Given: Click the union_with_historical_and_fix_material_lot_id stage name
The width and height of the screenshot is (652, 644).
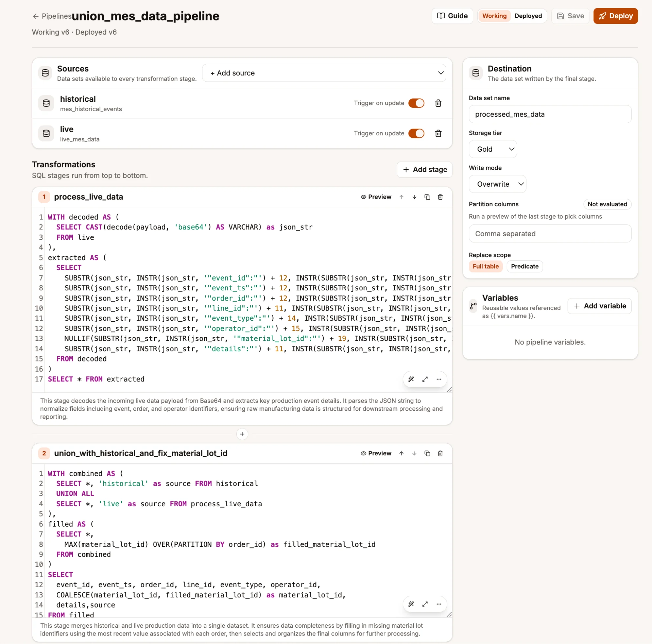Looking at the screenshot, I should pos(141,453).
